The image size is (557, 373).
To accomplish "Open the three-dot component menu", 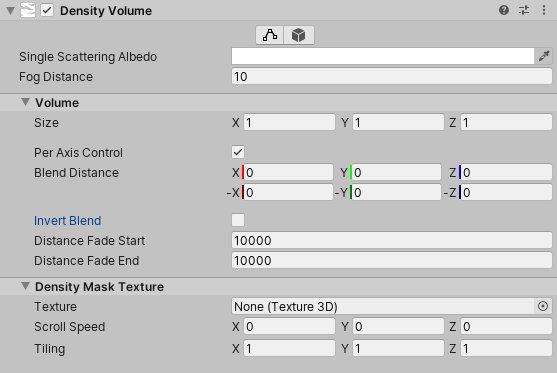I will [544, 10].
